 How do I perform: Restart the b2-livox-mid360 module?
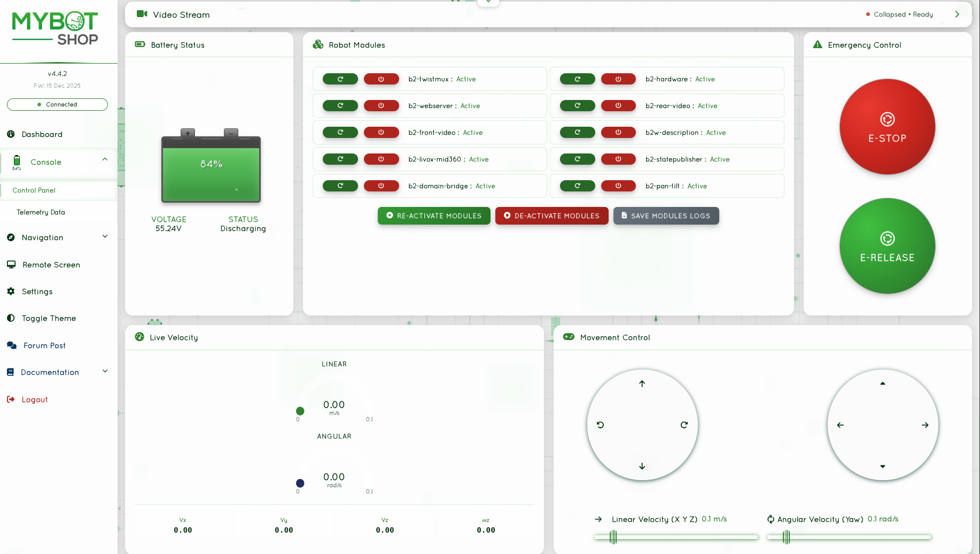pyautogui.click(x=340, y=159)
